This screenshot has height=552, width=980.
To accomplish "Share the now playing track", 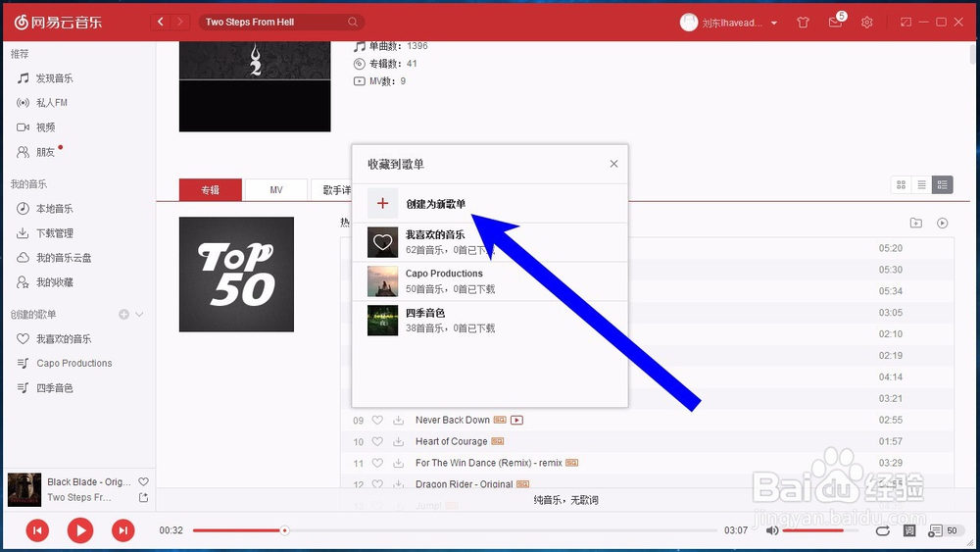I will (143, 498).
